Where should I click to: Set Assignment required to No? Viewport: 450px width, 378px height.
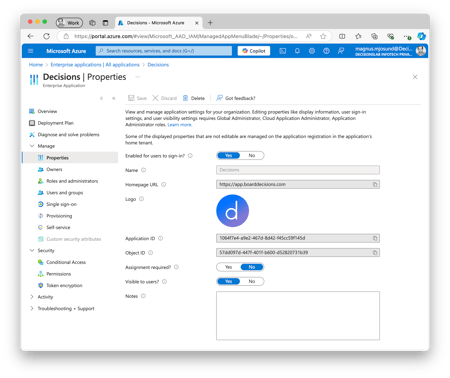[x=252, y=267]
